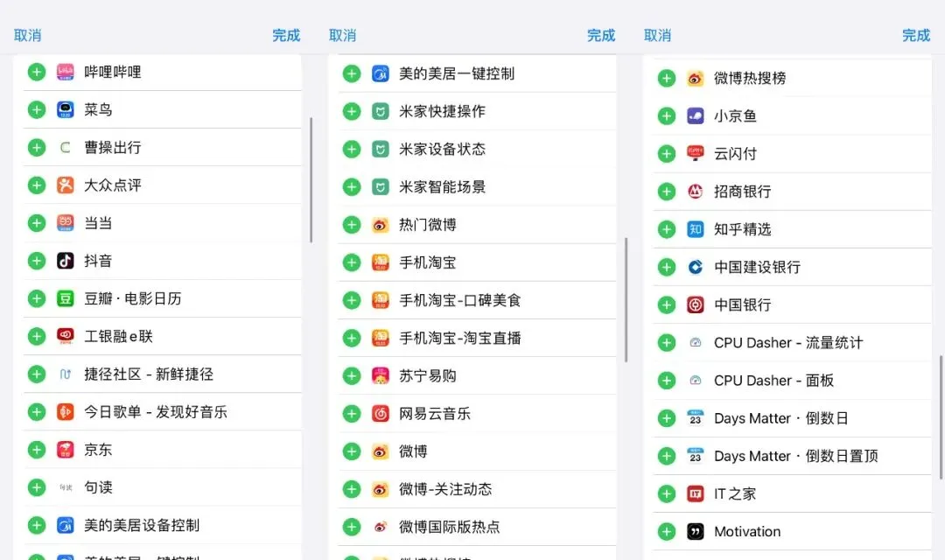Select the 微博 row text
The image size is (945, 560).
(x=413, y=451)
